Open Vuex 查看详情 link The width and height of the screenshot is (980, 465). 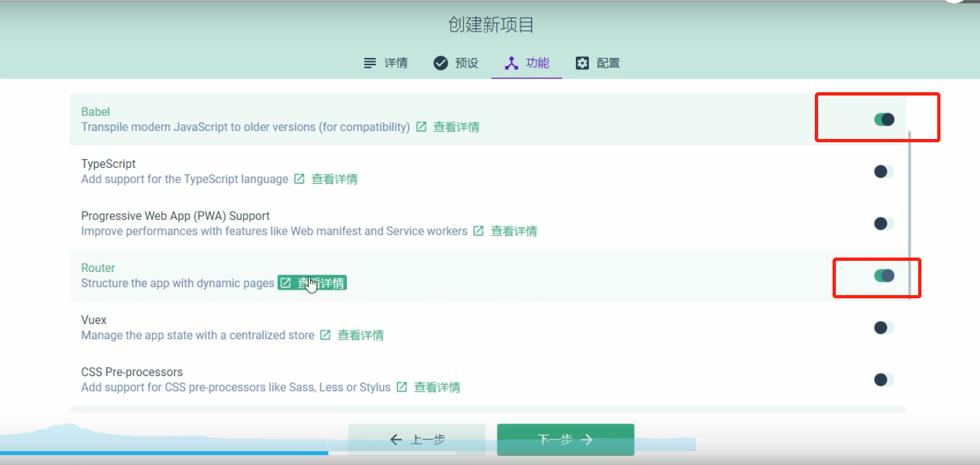351,335
